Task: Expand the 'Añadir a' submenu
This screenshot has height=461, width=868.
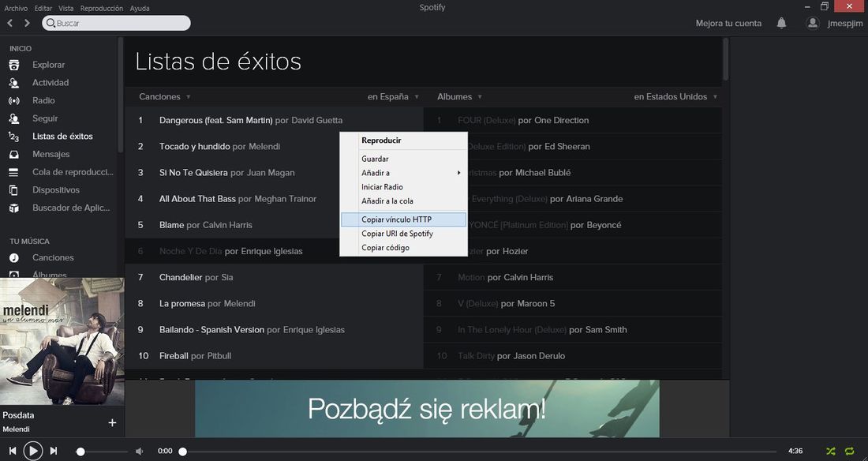Action: [x=403, y=173]
